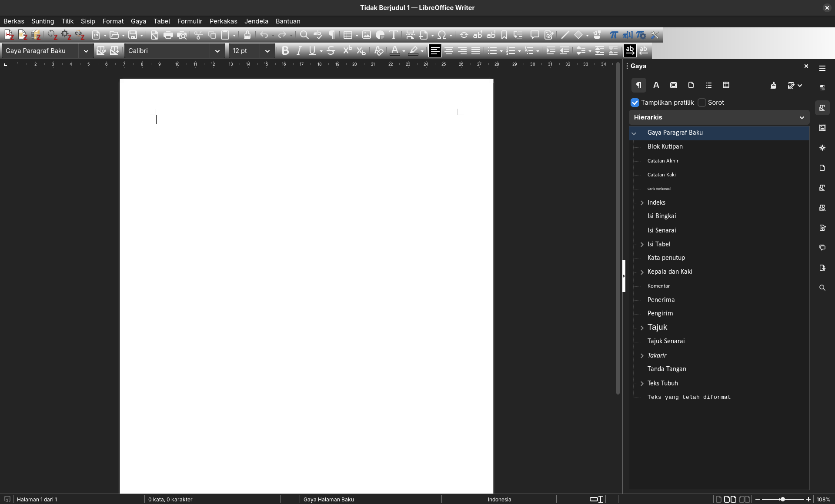Enable the Sorot checkbox
The width and height of the screenshot is (835, 504).
tap(701, 103)
